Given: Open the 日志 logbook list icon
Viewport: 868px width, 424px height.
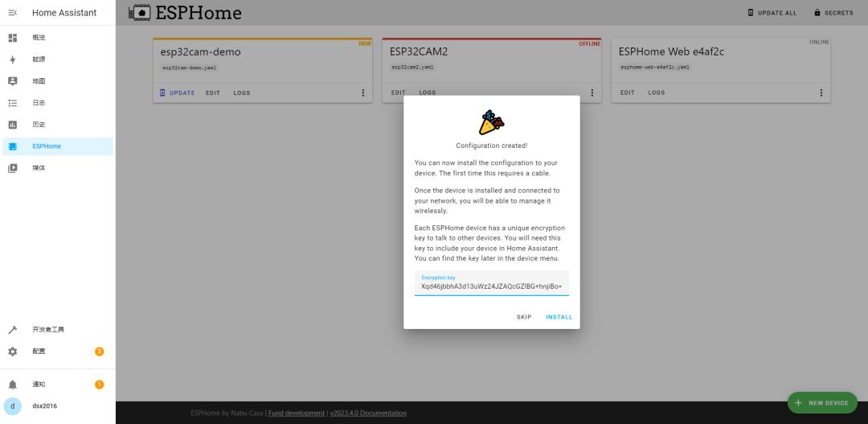Looking at the screenshot, I should coord(12,103).
